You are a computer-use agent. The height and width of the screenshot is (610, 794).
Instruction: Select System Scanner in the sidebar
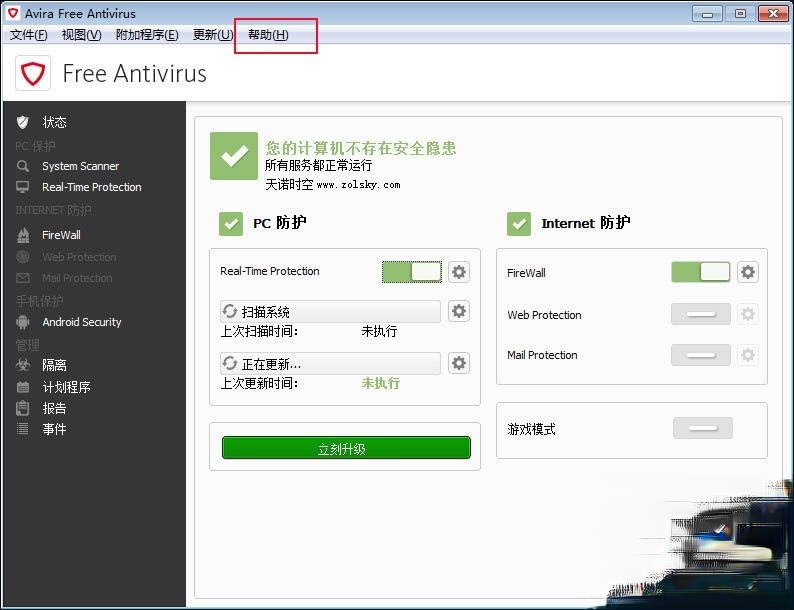pos(81,166)
